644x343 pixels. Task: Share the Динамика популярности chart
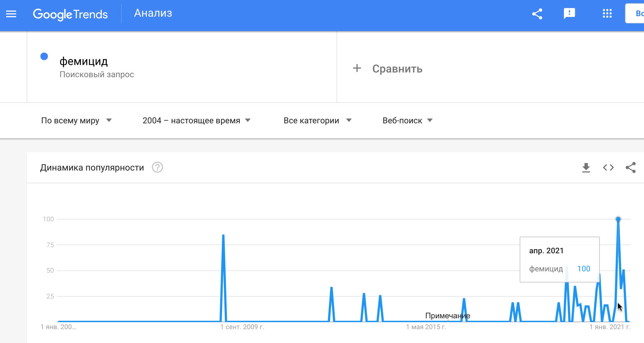pos(631,167)
